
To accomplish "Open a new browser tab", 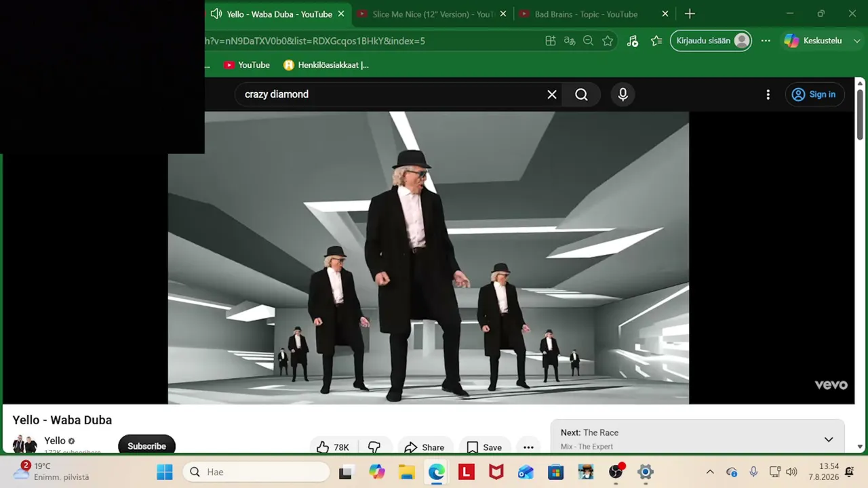I will point(690,14).
